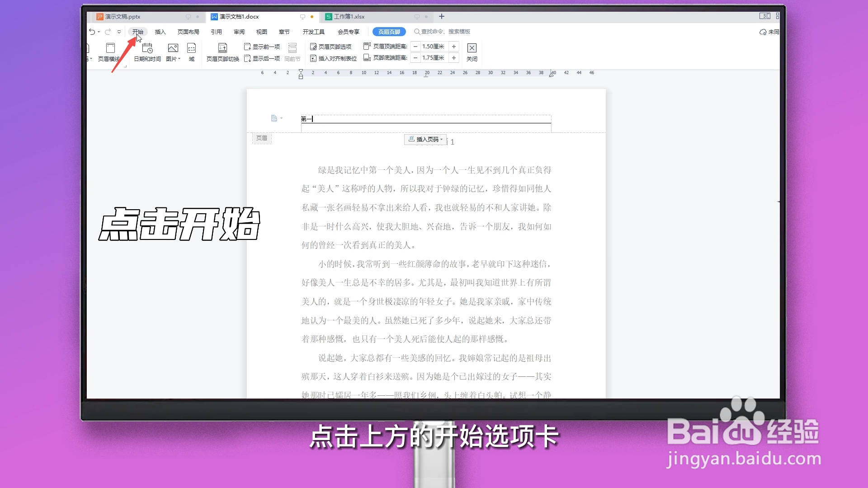Viewport: 868px width, 488px height.
Task: Open 页眉页脚选项 header footer options
Action: click(333, 46)
